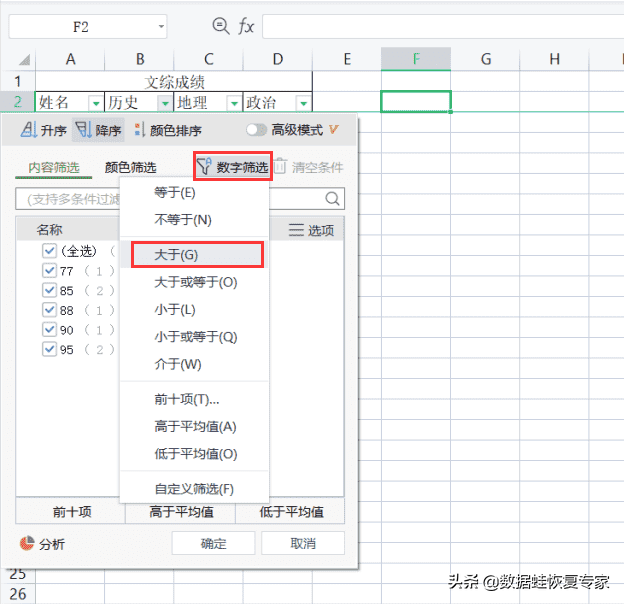Image resolution: width=624 pixels, height=604 pixels.
Task: Choose 不等于(N) from the menu
Action: pyautogui.click(x=194, y=220)
